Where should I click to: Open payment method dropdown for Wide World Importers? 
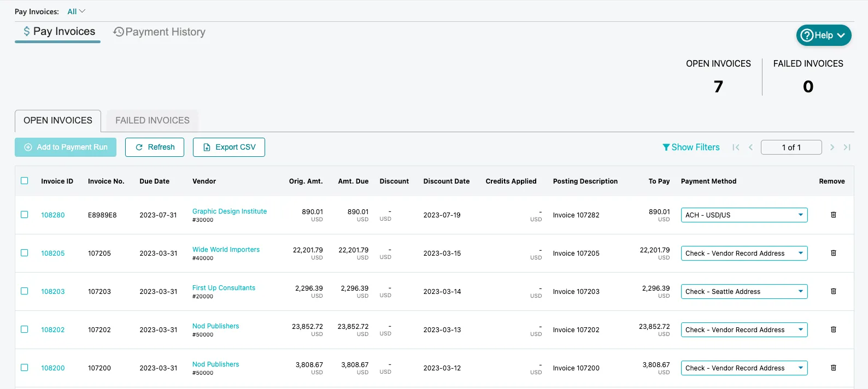(x=744, y=253)
